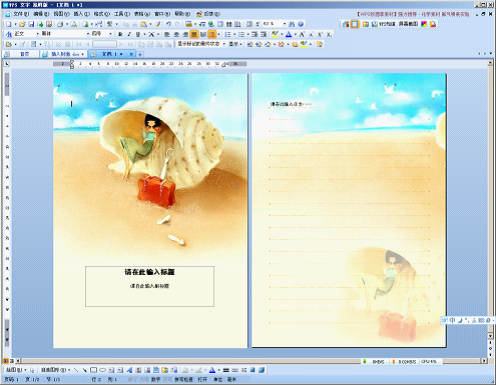
Task: Click the 3D effect style icon
Action: pyautogui.click(x=262, y=370)
